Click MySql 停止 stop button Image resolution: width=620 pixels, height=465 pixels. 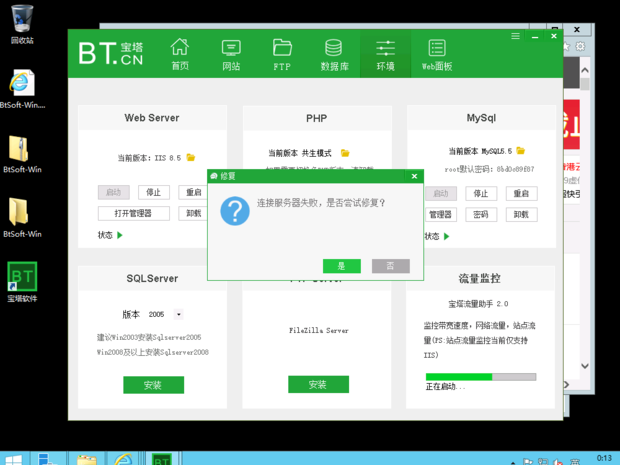click(x=481, y=193)
